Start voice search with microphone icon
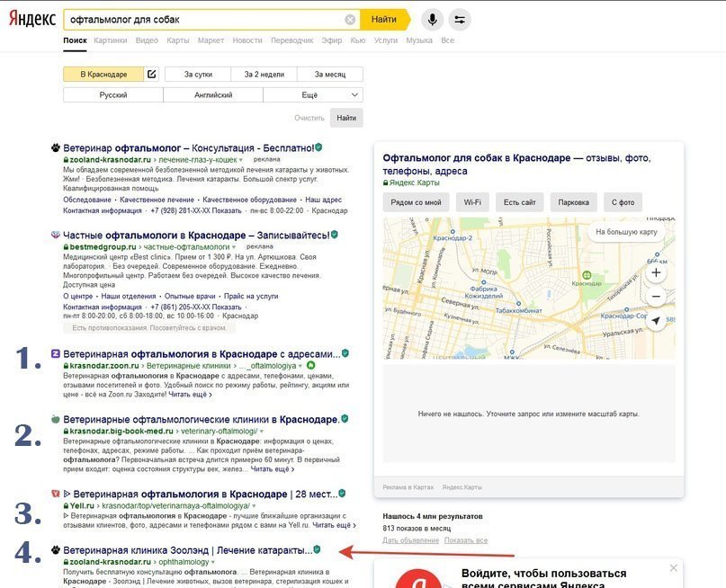 coord(433,20)
